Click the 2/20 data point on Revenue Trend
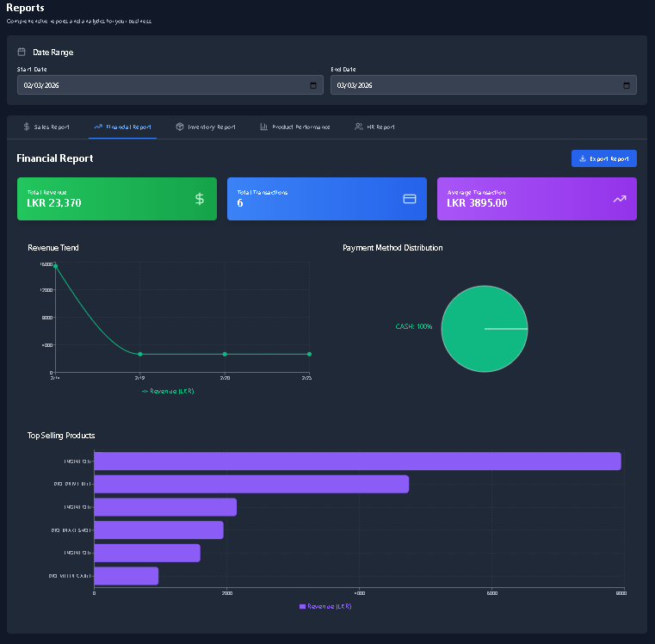This screenshot has width=655, height=644. click(225, 355)
